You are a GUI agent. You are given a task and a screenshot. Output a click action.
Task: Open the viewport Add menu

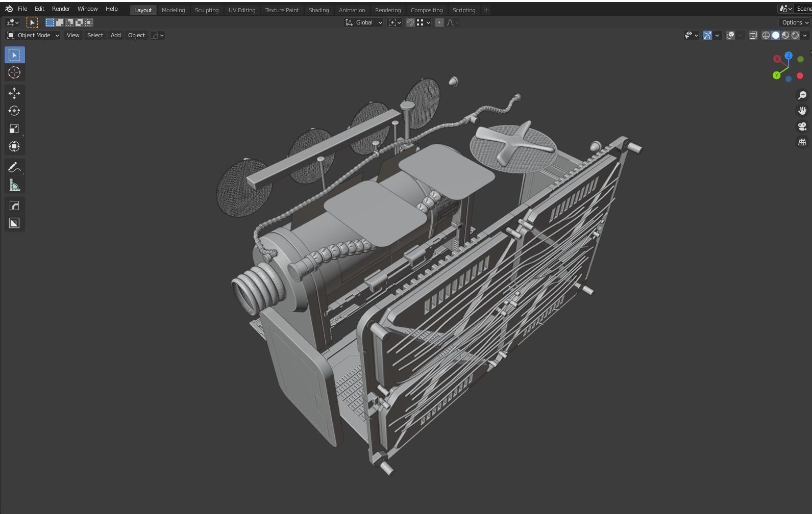116,35
